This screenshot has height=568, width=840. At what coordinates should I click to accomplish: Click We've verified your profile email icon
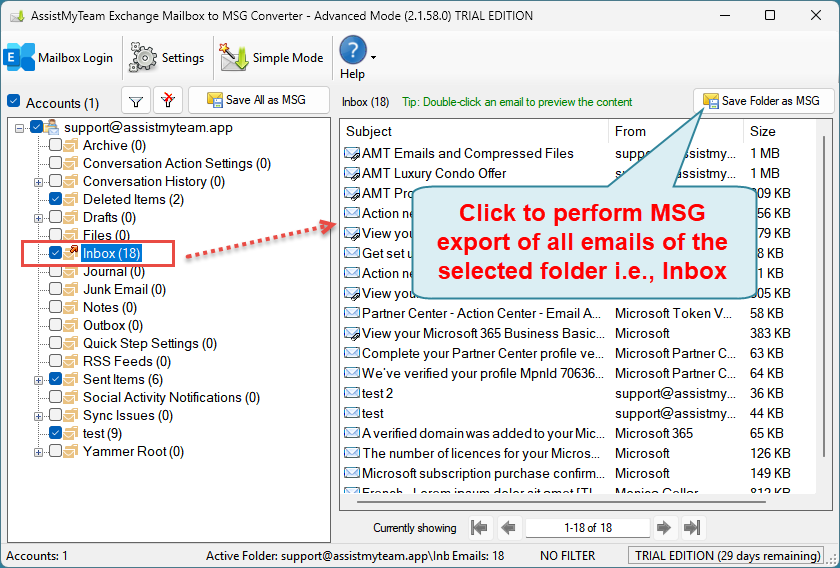[x=352, y=373]
